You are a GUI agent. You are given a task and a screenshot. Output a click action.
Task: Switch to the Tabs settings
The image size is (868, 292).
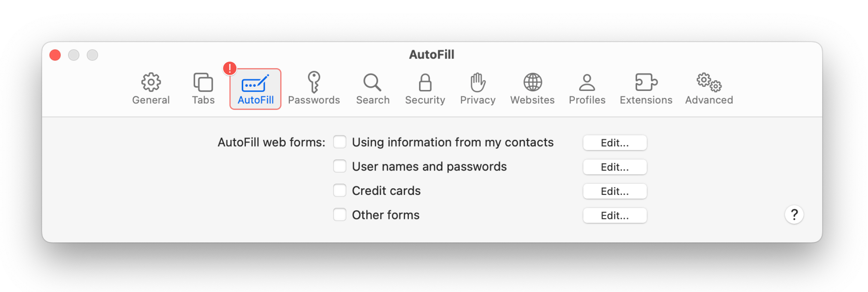203,88
